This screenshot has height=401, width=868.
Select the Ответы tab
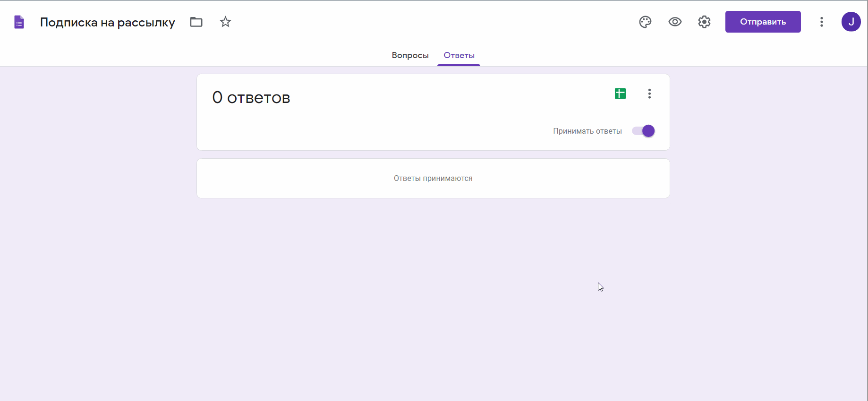coord(459,55)
